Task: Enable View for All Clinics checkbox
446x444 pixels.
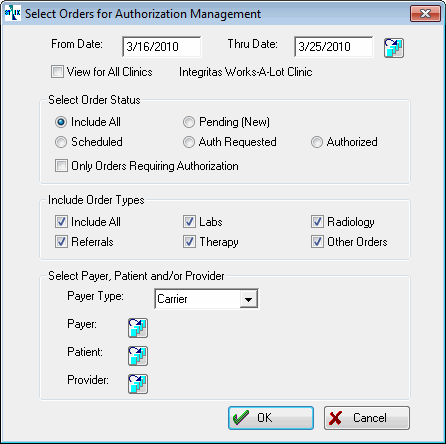Action: (57, 72)
